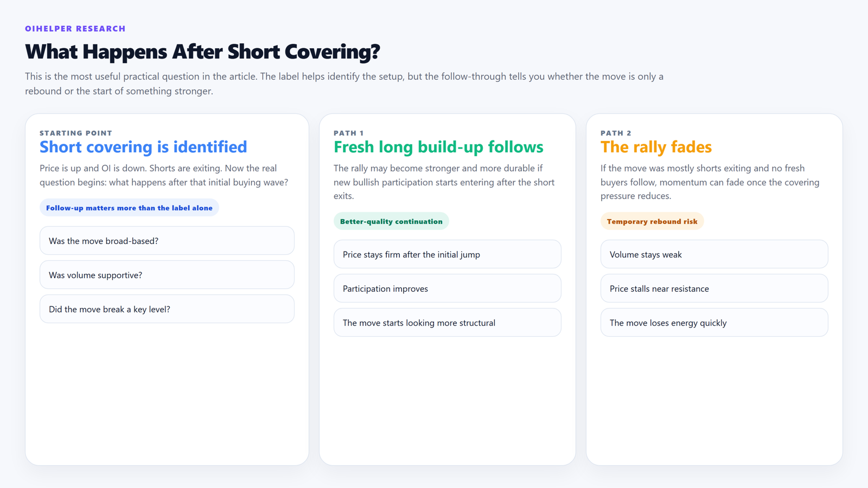The width and height of the screenshot is (868, 488).
Task: Click the OIHELPER RESEARCH label
Action: pos(75,29)
